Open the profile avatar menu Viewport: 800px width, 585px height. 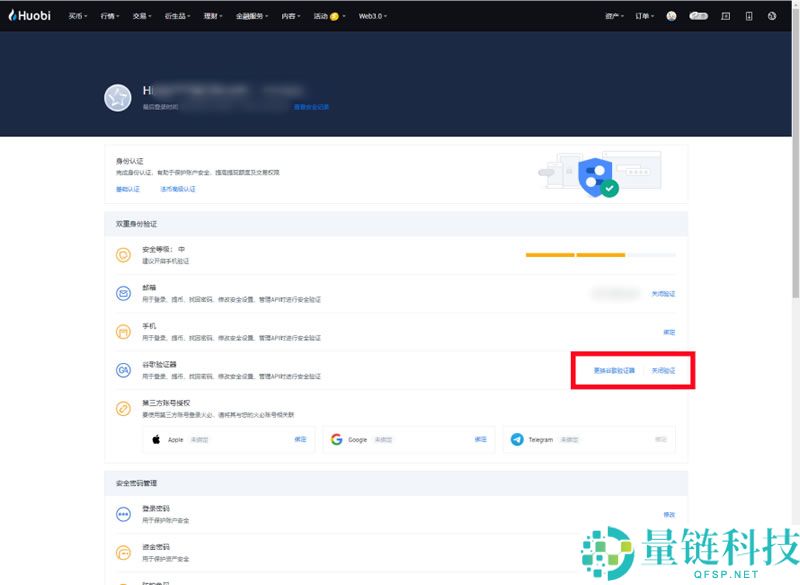[x=672, y=15]
